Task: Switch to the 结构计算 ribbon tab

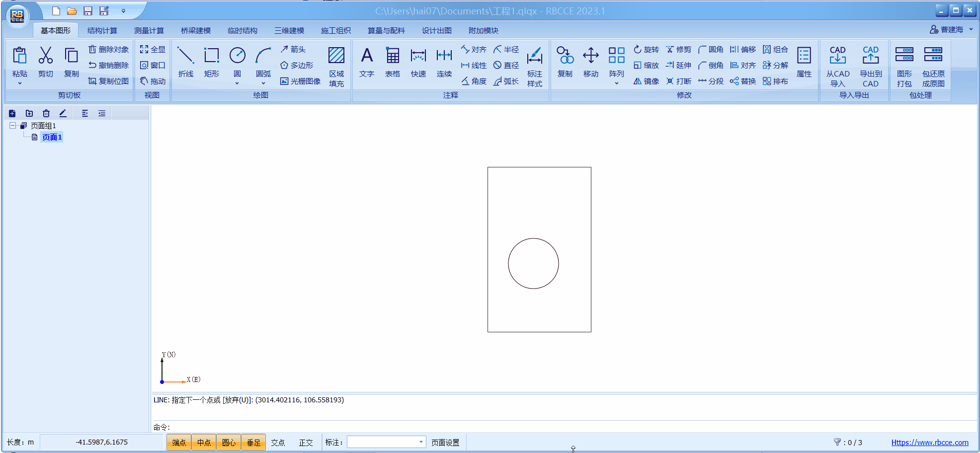Action: click(x=102, y=30)
